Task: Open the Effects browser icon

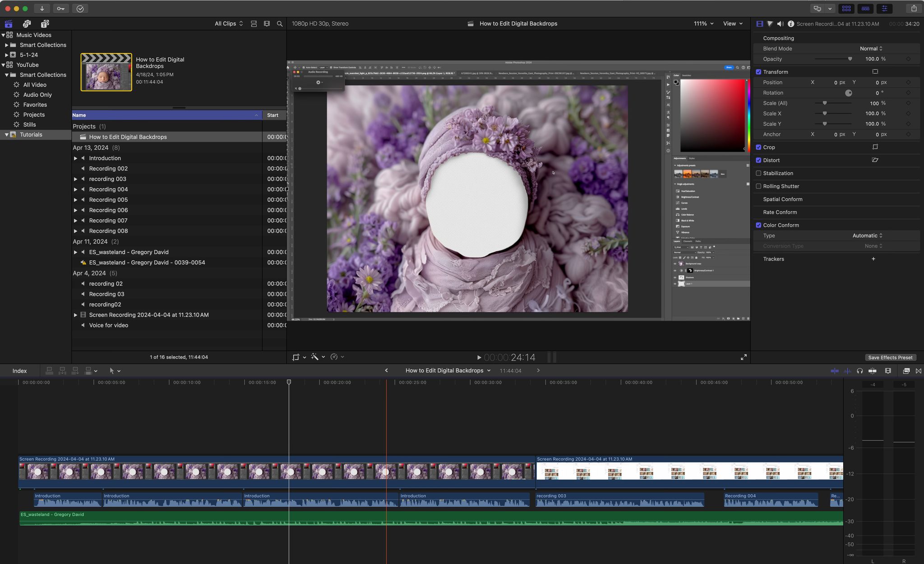Action: 906,371
